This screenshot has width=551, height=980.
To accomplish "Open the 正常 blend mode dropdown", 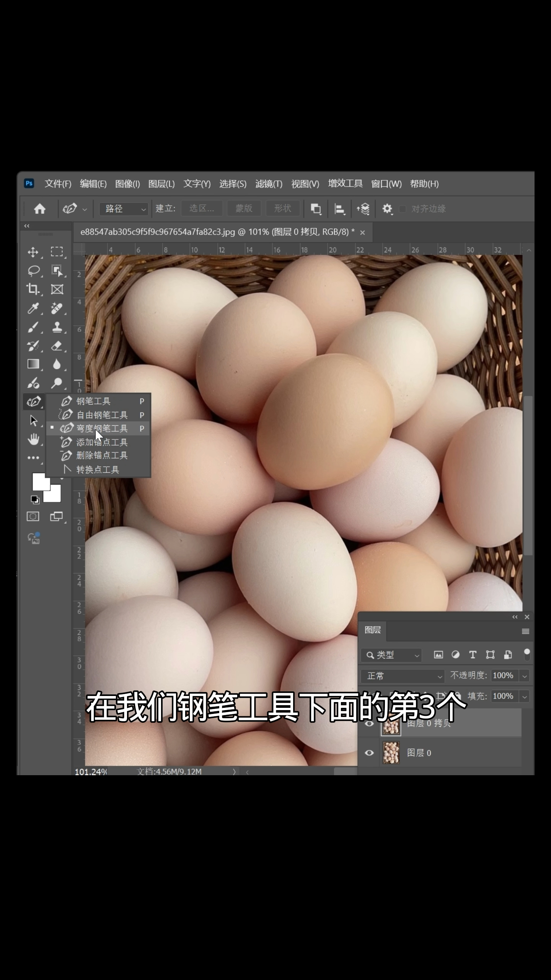I will (403, 676).
